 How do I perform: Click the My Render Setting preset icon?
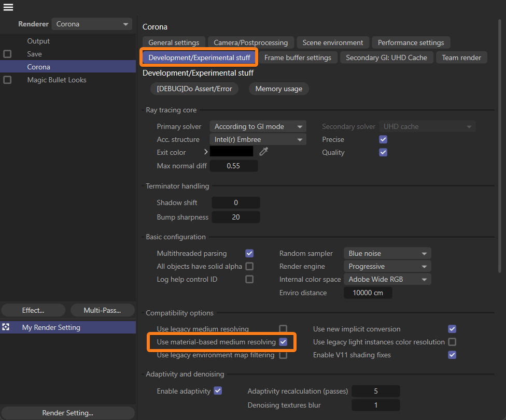[6, 327]
